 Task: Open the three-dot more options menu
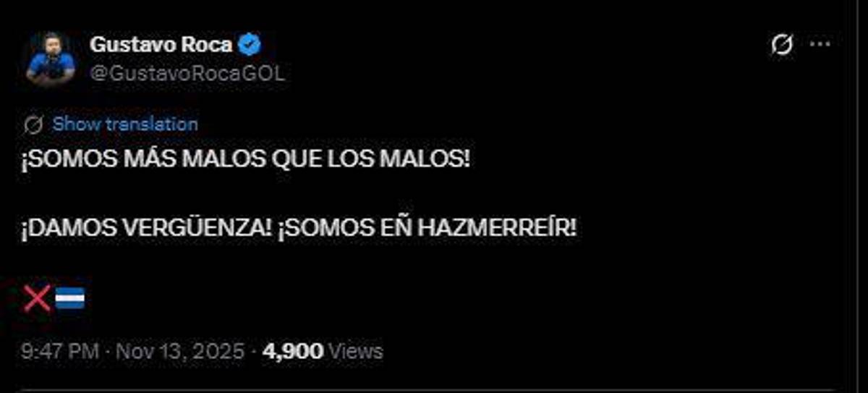tap(820, 45)
